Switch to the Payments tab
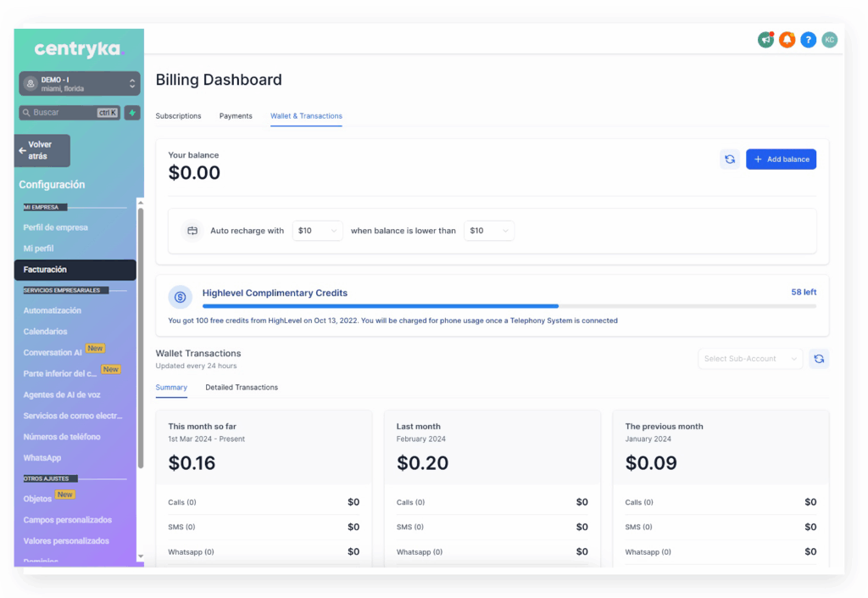This screenshot has height=598, width=868. (x=236, y=116)
